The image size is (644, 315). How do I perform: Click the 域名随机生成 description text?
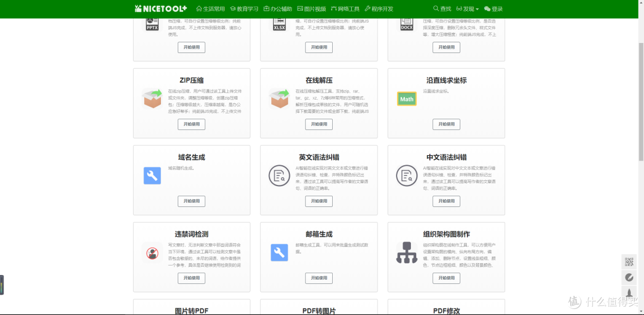[x=181, y=168]
